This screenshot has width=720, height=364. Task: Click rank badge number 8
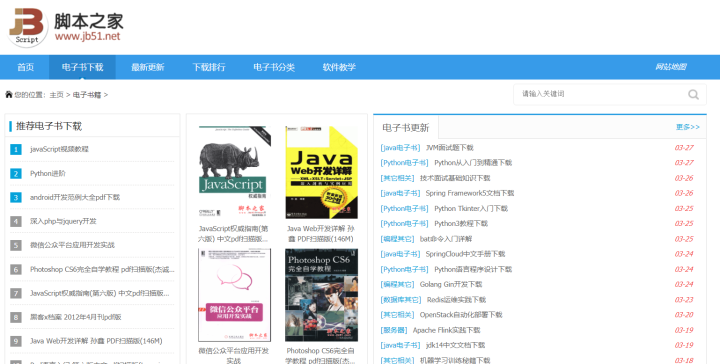(16, 317)
